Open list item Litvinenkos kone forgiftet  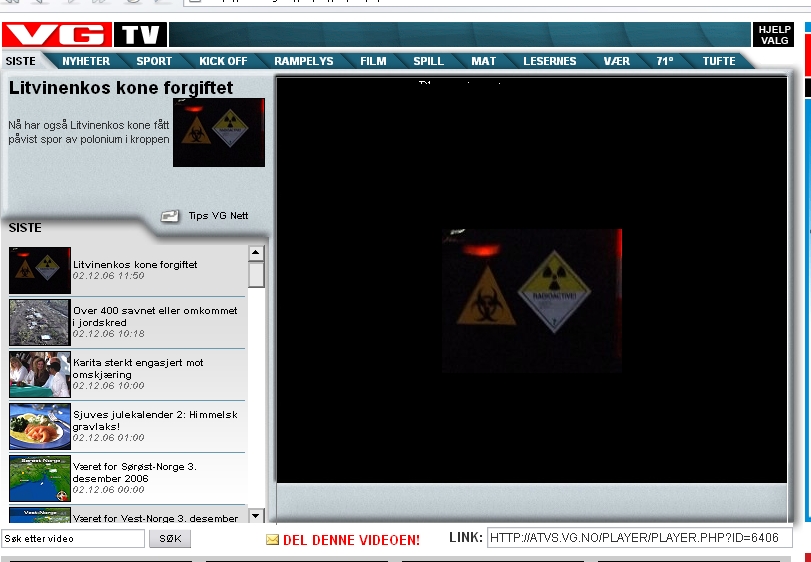(x=135, y=264)
